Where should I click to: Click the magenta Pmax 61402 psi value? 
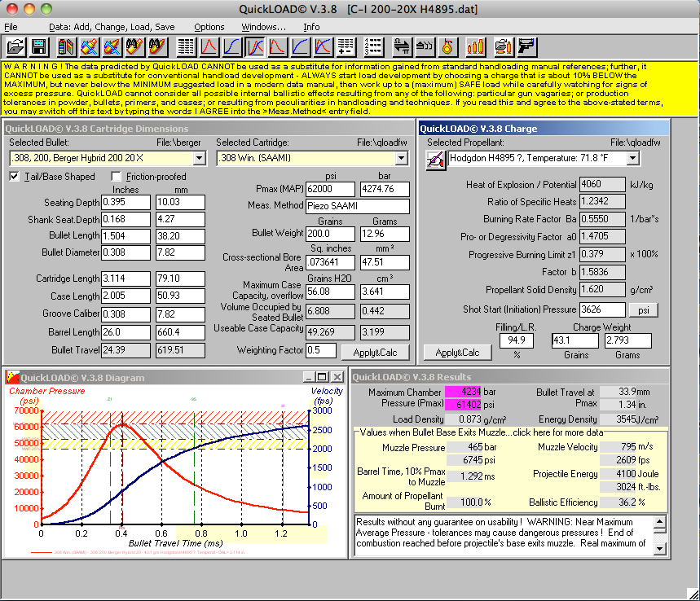(463, 405)
